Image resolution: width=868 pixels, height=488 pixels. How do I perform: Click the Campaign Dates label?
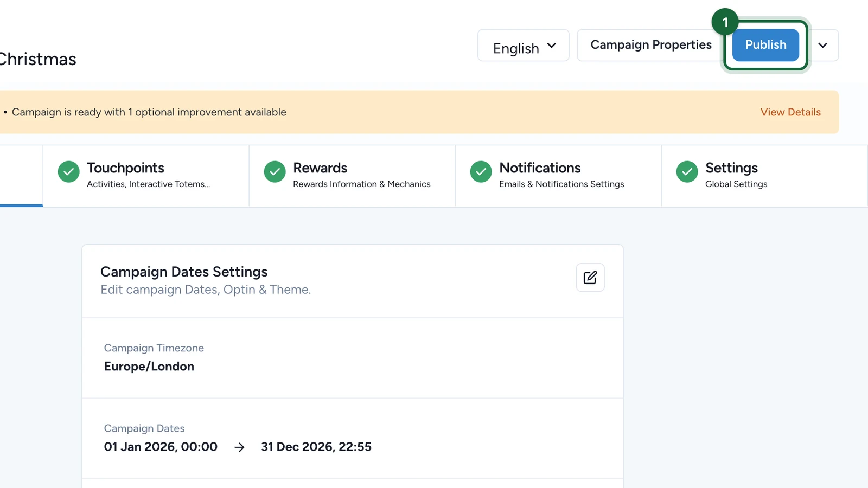(x=144, y=428)
